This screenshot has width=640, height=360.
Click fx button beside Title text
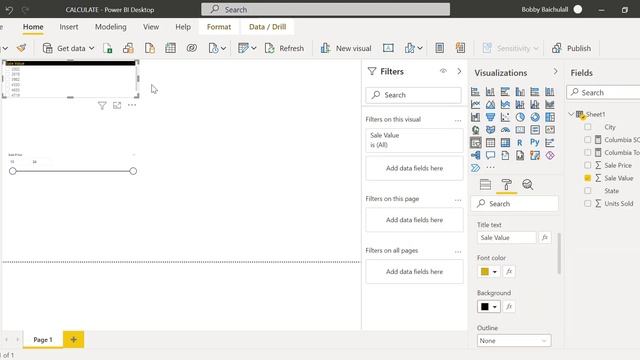point(545,238)
